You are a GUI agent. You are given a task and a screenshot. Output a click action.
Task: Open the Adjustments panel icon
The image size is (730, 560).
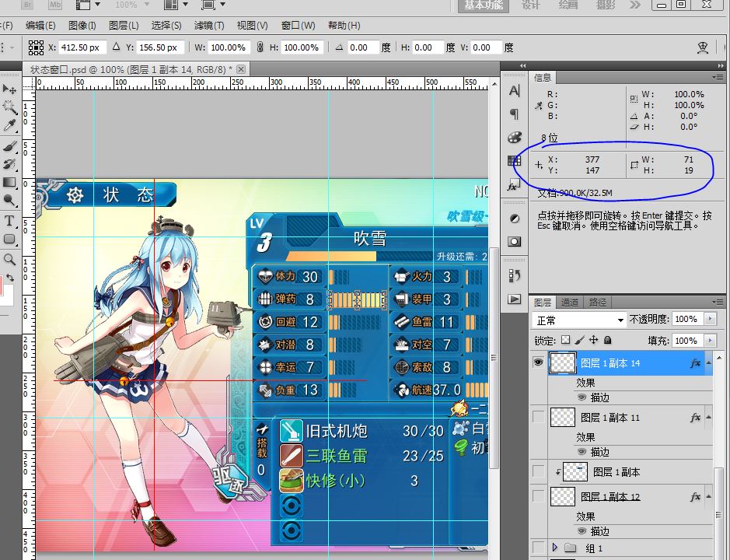coord(515,219)
